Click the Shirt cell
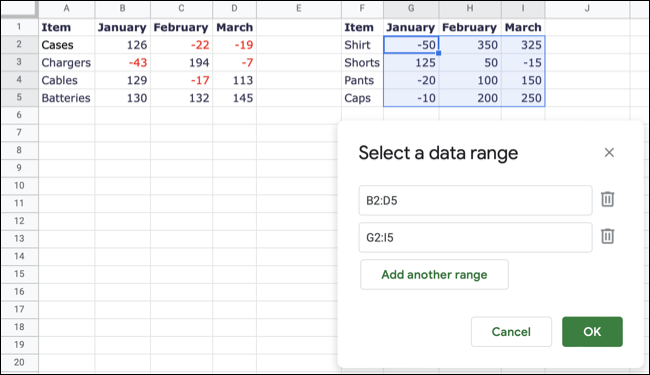 point(362,45)
